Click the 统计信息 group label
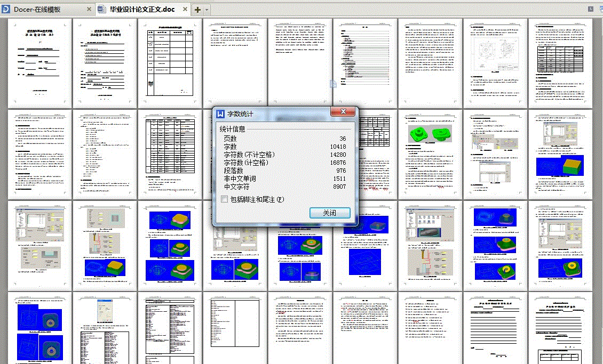This screenshot has width=603, height=364. pos(232,129)
